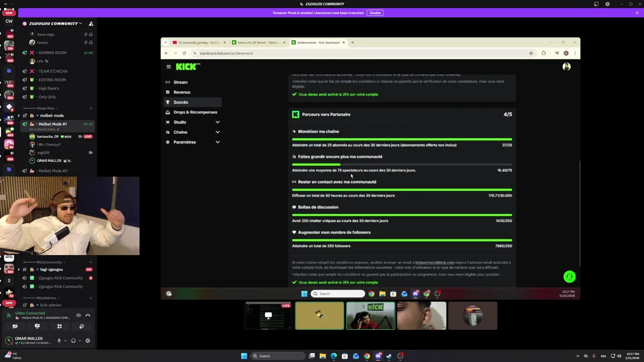Click the browser address bar URL
The width and height of the screenshot is (644, 362).
226,53
